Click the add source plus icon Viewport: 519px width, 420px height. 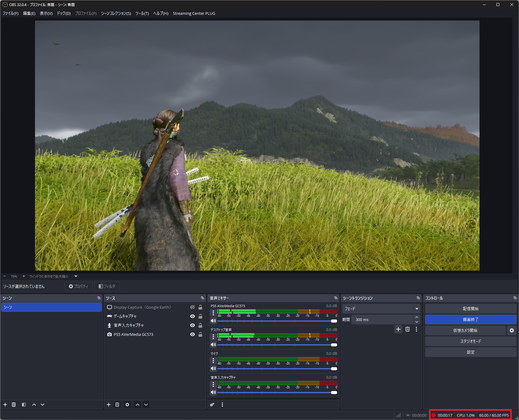[109, 405]
